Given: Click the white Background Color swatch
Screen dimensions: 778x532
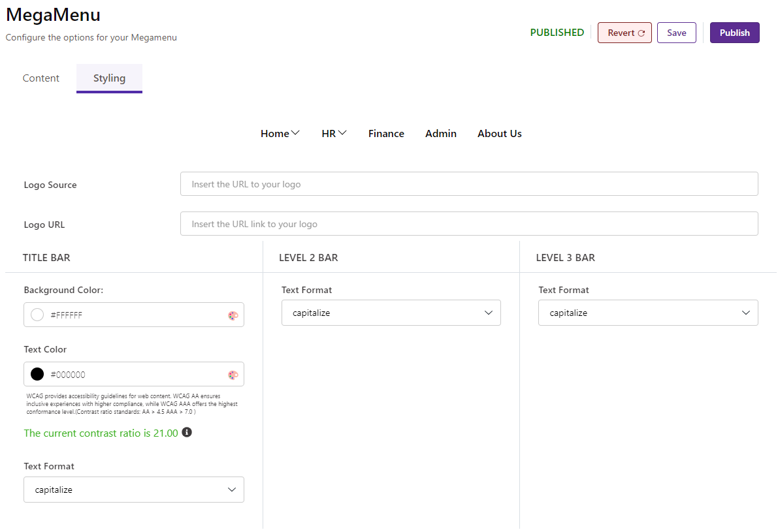Looking at the screenshot, I should 37,315.
